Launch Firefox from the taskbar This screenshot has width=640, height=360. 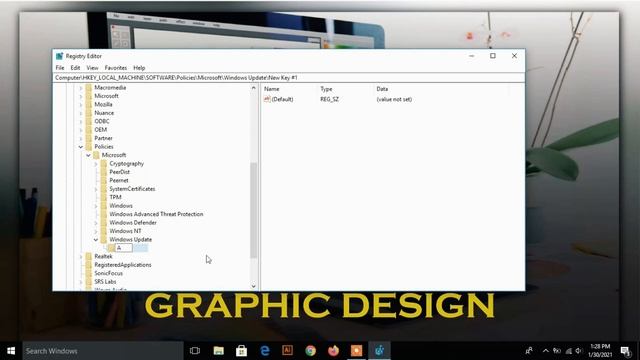click(333, 351)
